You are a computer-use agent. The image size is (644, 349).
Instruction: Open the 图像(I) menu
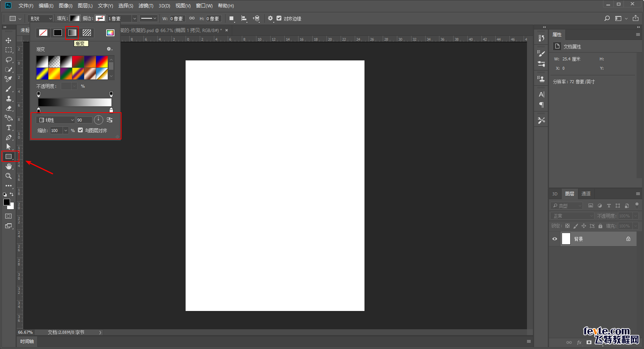66,6
